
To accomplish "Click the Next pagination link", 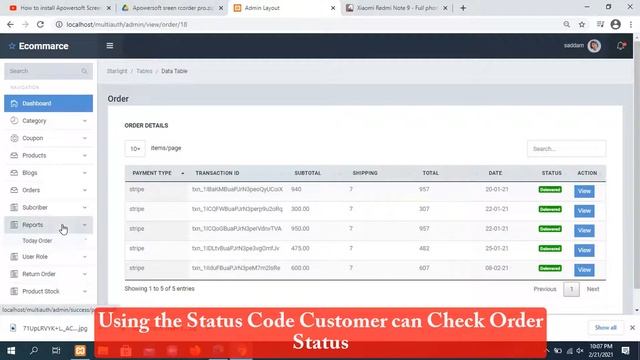I will [x=593, y=289].
